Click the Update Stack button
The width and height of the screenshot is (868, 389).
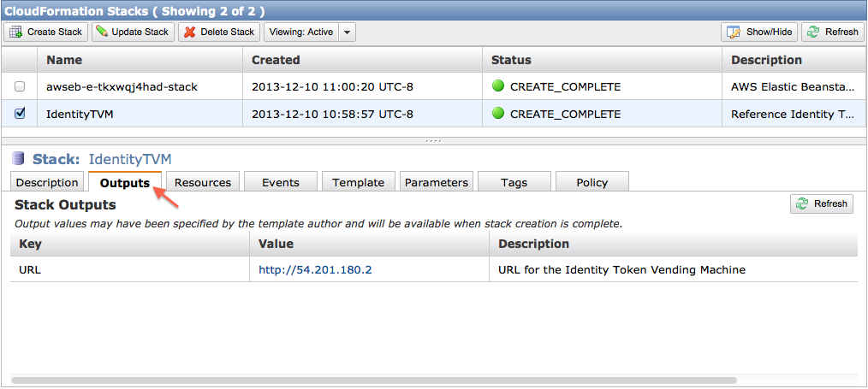(x=133, y=32)
